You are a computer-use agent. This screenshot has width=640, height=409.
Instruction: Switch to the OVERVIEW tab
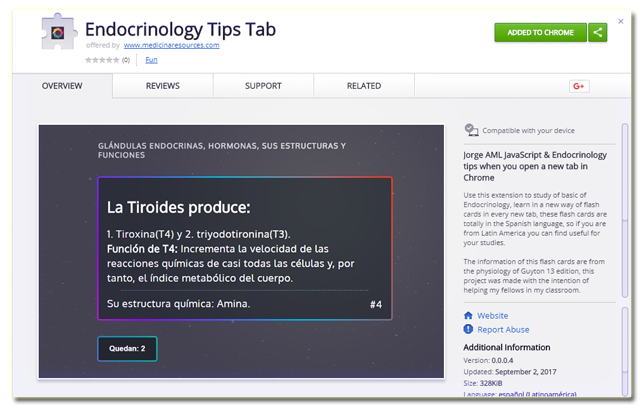tap(62, 86)
